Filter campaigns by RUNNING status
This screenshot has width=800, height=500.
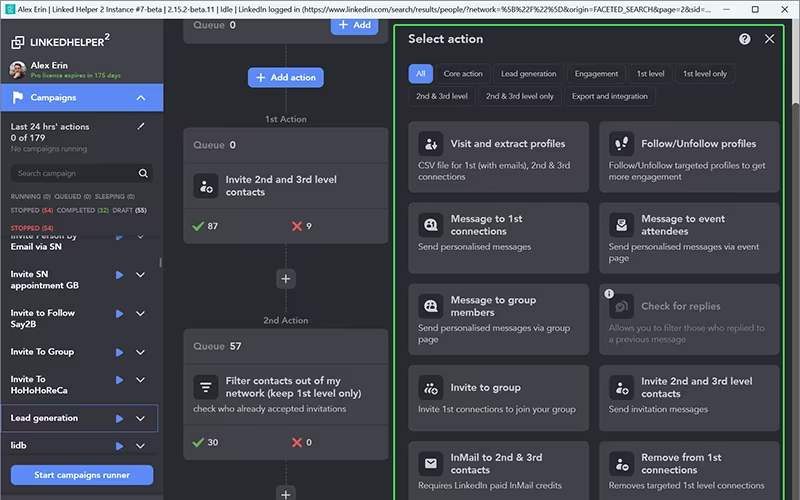pyautogui.click(x=31, y=196)
